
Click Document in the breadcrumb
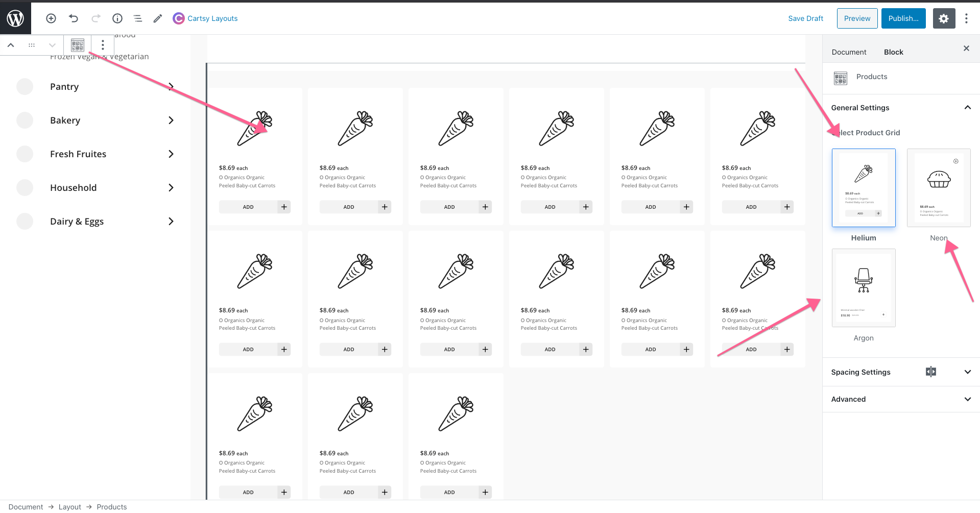click(x=26, y=507)
